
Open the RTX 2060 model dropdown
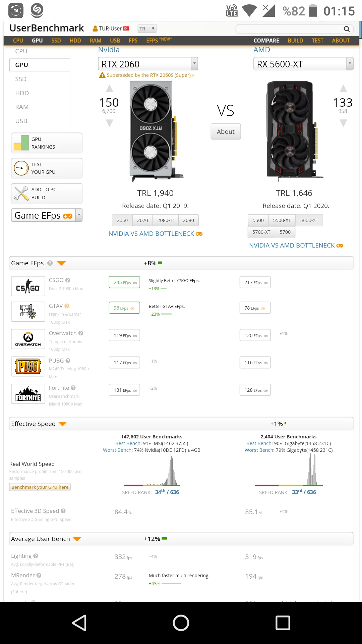tap(148, 64)
